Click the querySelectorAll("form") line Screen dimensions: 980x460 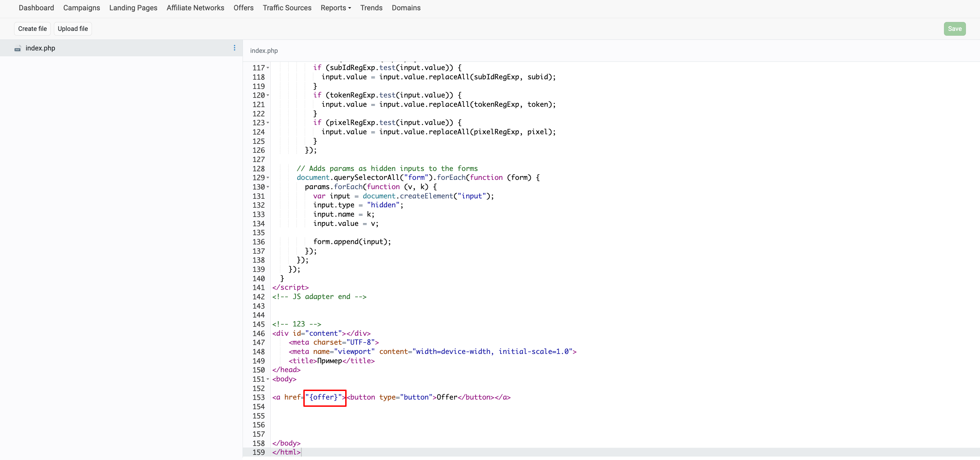418,178
